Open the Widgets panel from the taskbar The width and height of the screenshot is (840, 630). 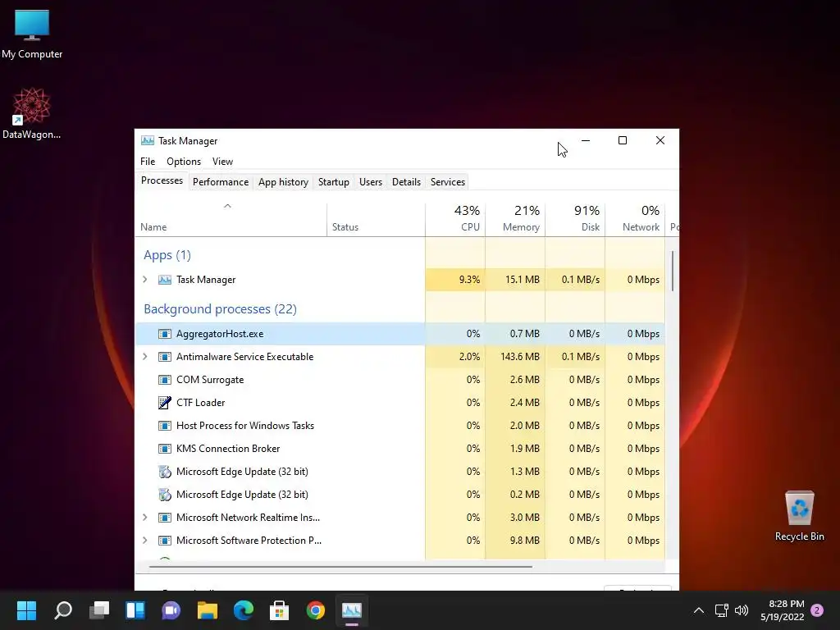tap(135, 610)
